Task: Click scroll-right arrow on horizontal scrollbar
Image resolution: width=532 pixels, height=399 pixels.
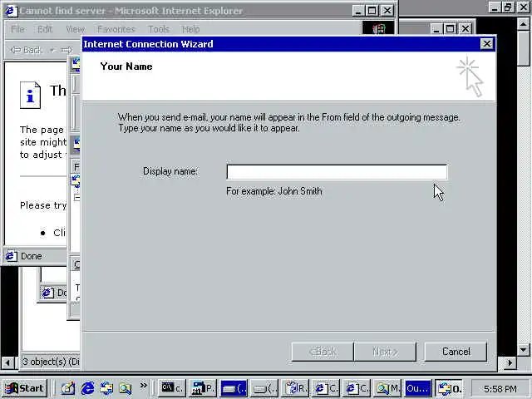Action: 510,362
